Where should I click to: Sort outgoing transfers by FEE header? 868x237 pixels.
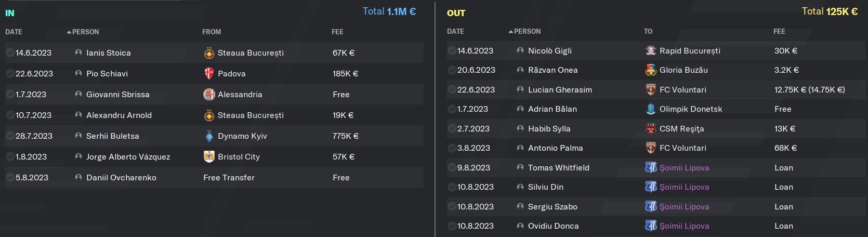[779, 31]
